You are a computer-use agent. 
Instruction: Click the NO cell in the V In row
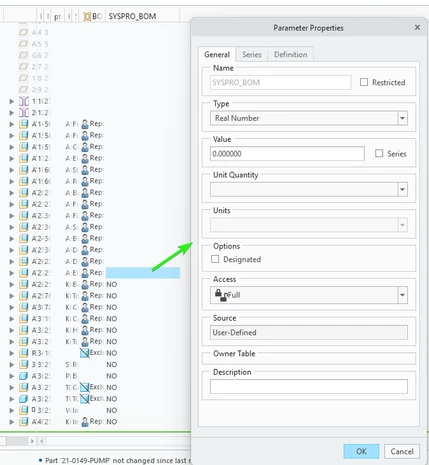tap(112, 410)
